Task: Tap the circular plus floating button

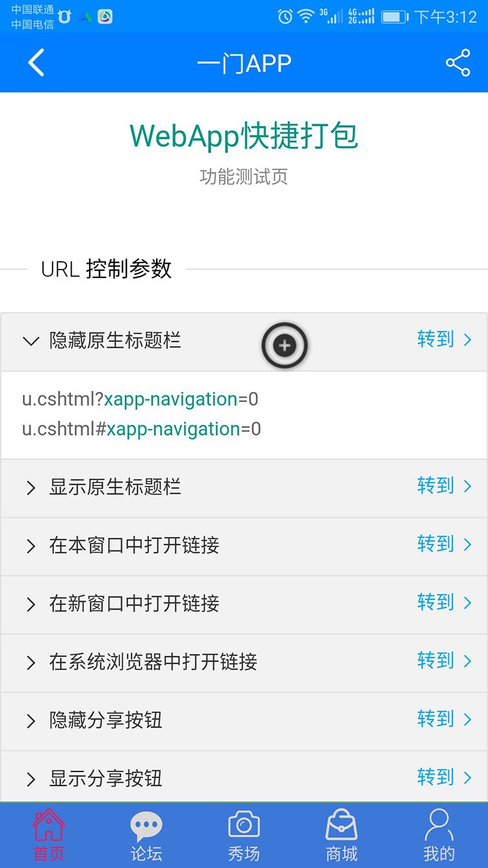Action: tap(284, 346)
